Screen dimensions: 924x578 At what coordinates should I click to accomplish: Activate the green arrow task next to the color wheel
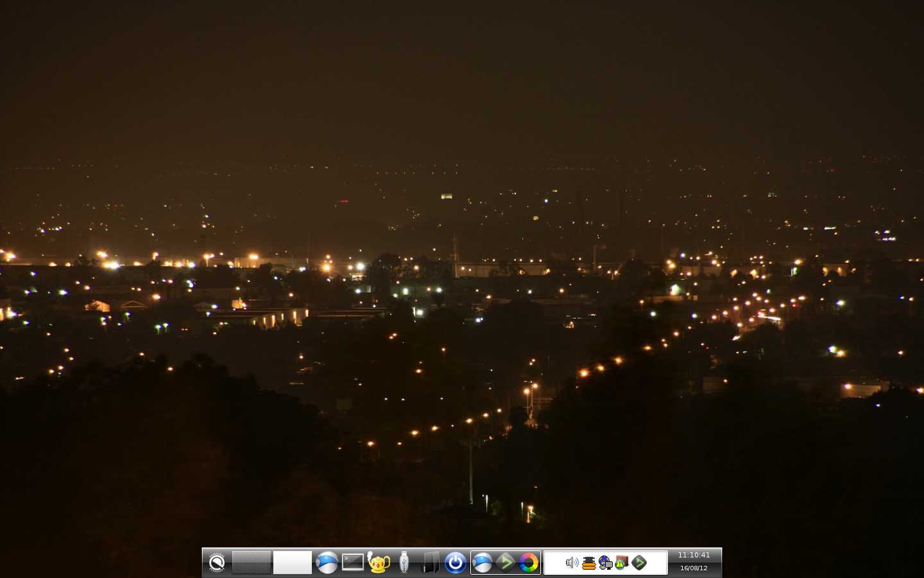click(x=506, y=563)
